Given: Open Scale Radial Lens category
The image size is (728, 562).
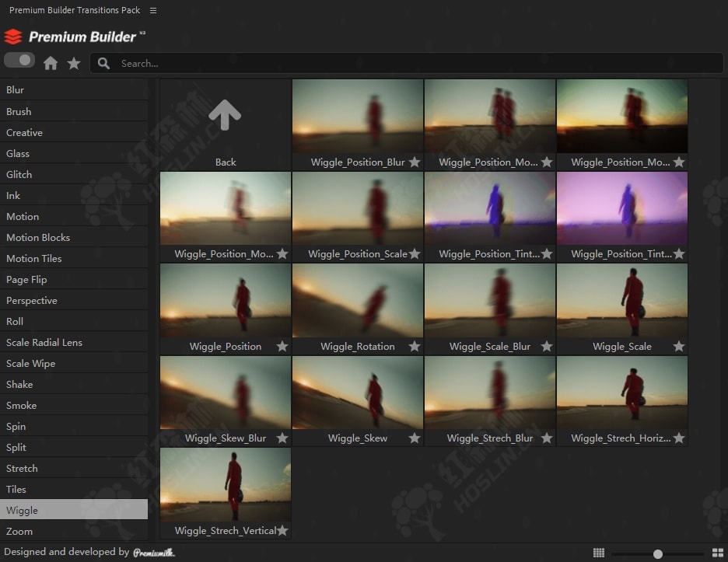Looking at the screenshot, I should (x=74, y=343).
